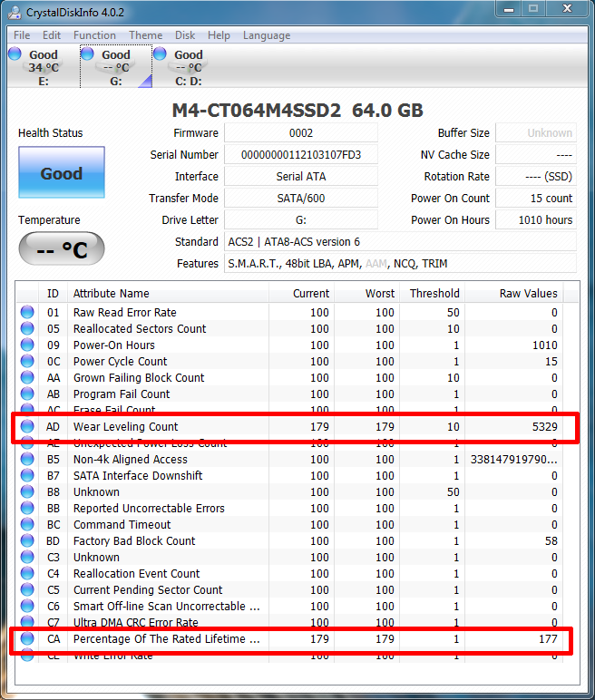
Task: Select the E: disk tab
Action: pos(44,67)
